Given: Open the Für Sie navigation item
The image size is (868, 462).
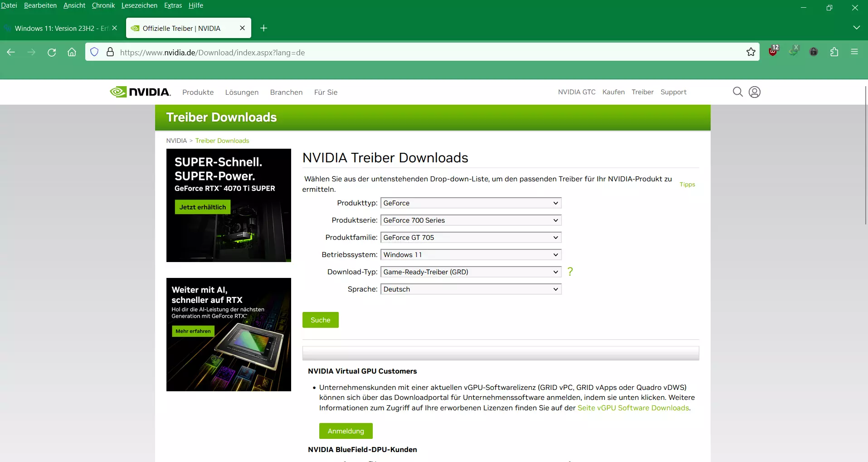Looking at the screenshot, I should pyautogui.click(x=326, y=92).
